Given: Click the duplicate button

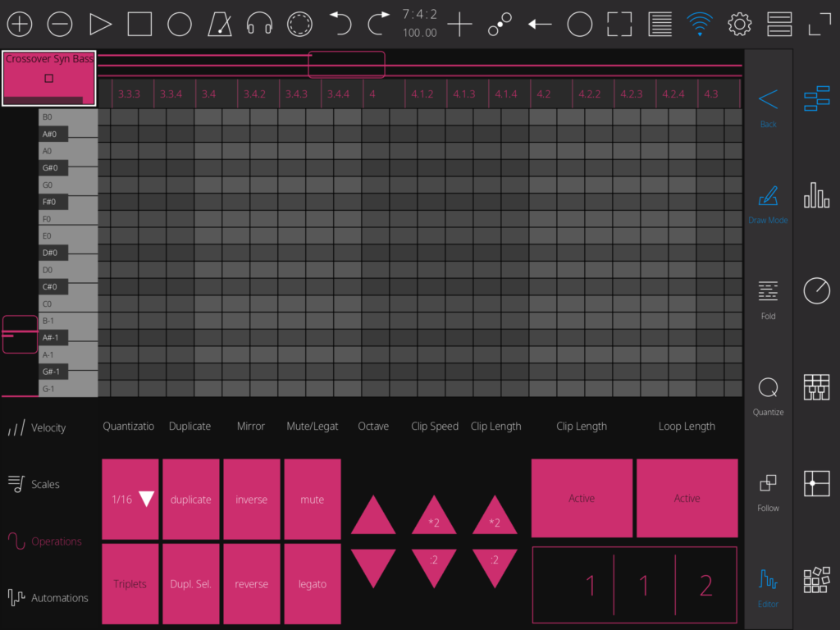Looking at the screenshot, I should click(x=190, y=499).
